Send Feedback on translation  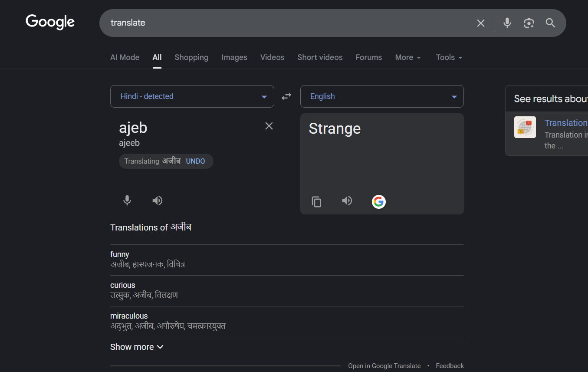pos(450,366)
